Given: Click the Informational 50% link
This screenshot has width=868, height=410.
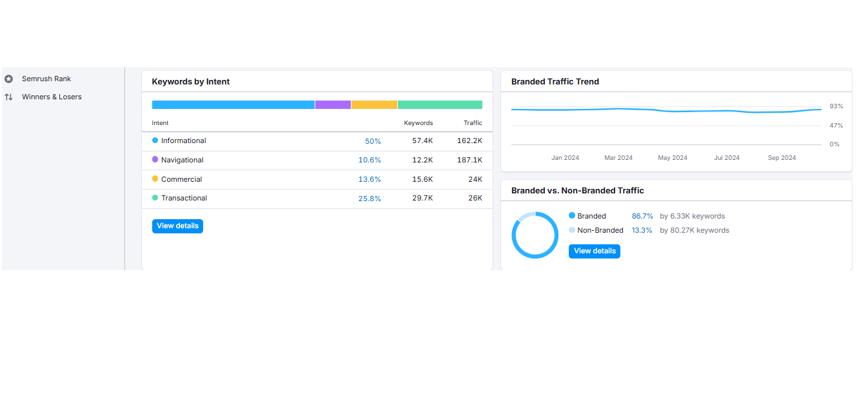Looking at the screenshot, I should coord(373,141).
